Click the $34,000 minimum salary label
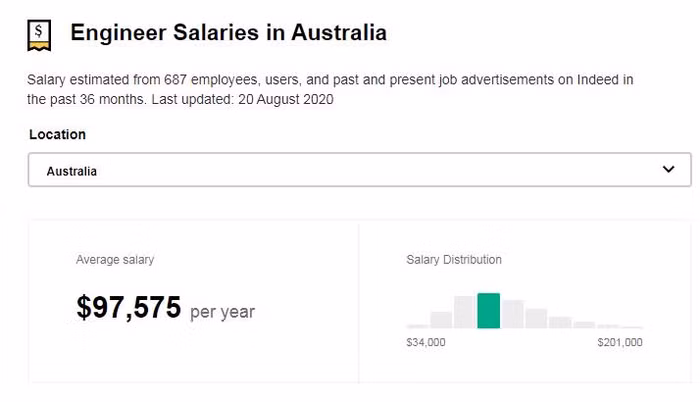 (x=426, y=342)
